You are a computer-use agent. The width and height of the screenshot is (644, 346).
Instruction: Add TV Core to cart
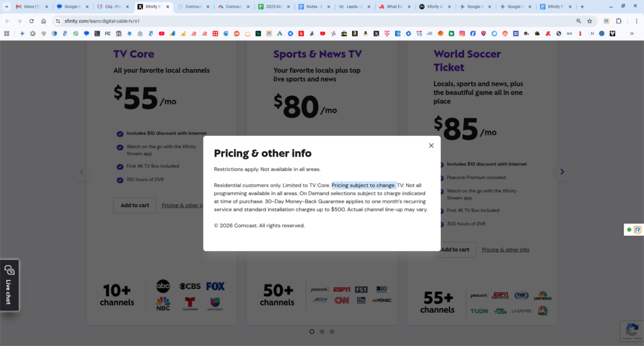click(135, 205)
